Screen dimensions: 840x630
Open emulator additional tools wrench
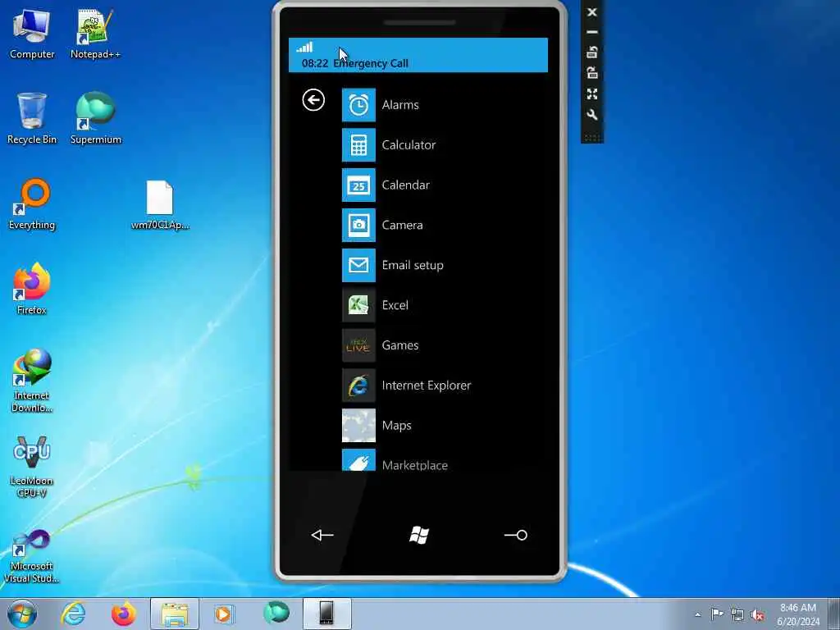click(x=592, y=115)
